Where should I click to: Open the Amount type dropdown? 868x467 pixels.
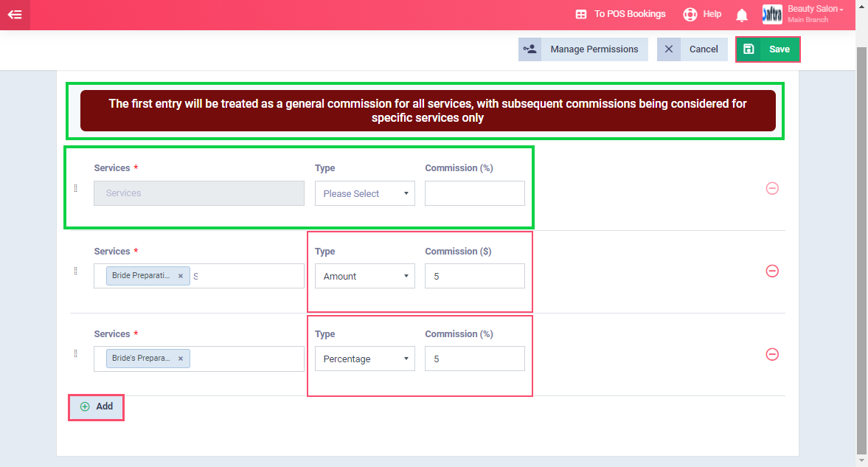pos(365,276)
